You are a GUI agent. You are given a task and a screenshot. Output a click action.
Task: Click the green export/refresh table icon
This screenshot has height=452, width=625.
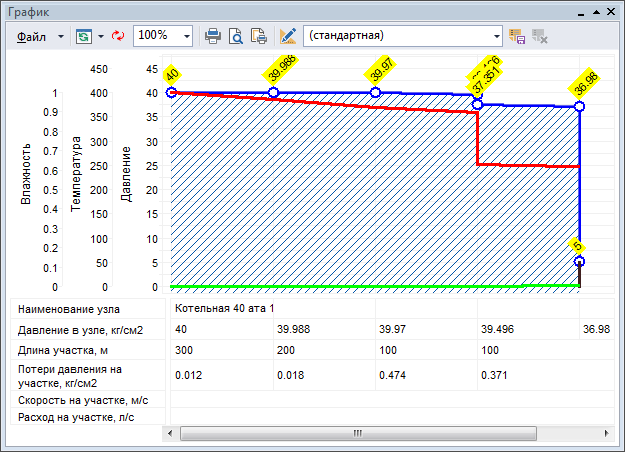click(x=82, y=35)
